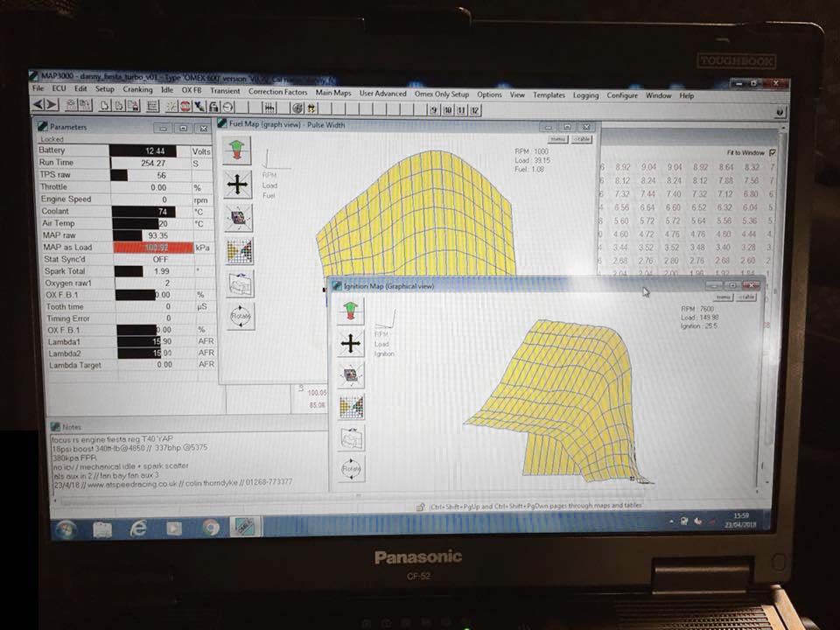
Task: Click the toolbar button numbered 9
Action: (434, 109)
